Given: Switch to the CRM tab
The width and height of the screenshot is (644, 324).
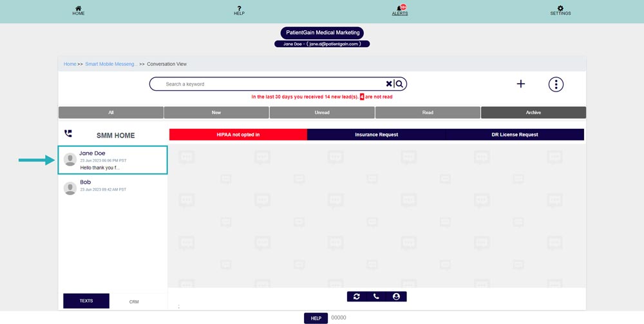Looking at the screenshot, I should (x=134, y=301).
